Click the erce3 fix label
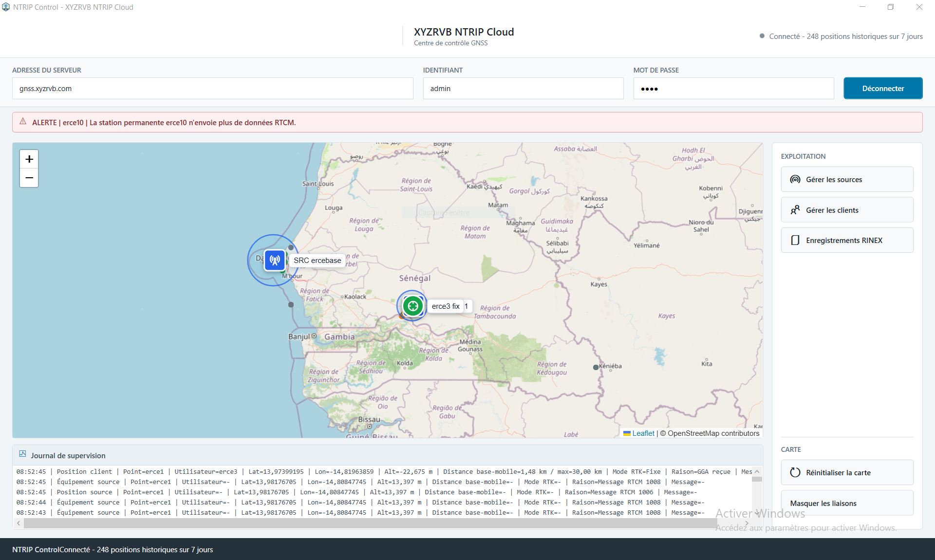Viewport: 935px width, 560px height. coord(446,306)
